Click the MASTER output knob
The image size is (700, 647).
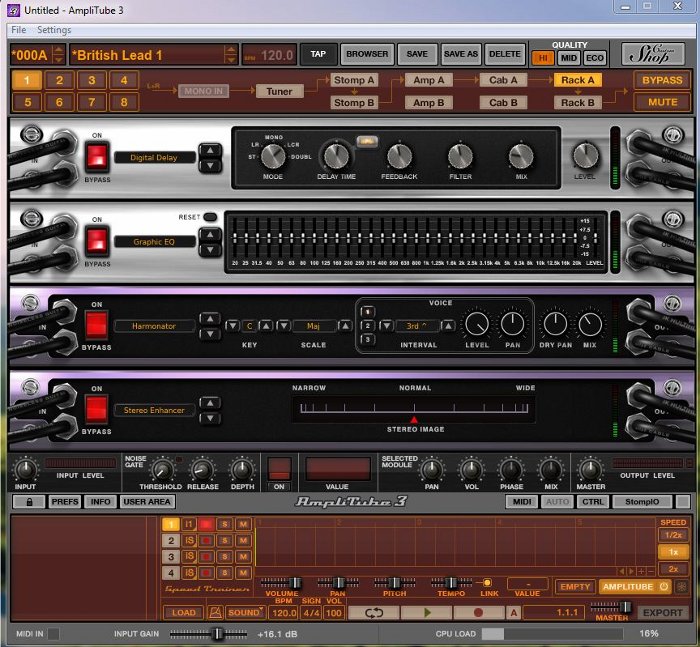coord(590,469)
